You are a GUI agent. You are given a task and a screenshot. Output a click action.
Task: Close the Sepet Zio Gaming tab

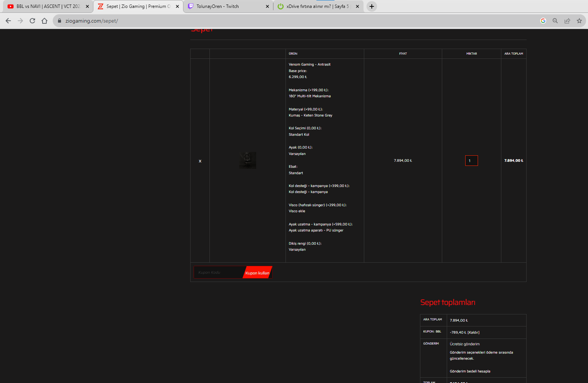coord(177,6)
